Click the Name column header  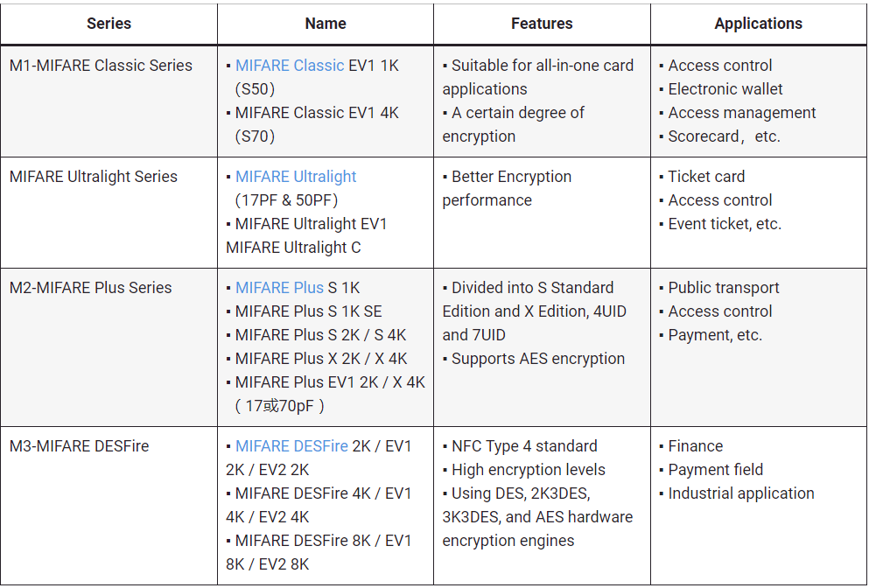point(326,24)
